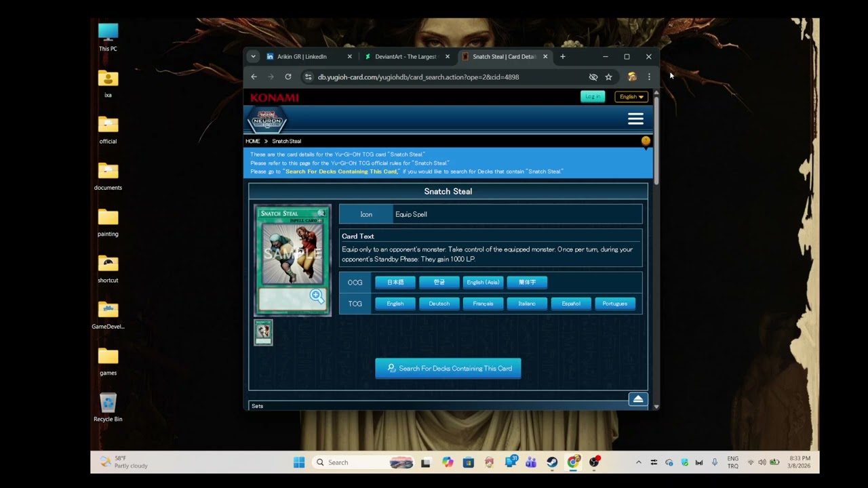Click the HOME breadcrumb link
This screenshot has width=868, height=488.
[x=253, y=141]
